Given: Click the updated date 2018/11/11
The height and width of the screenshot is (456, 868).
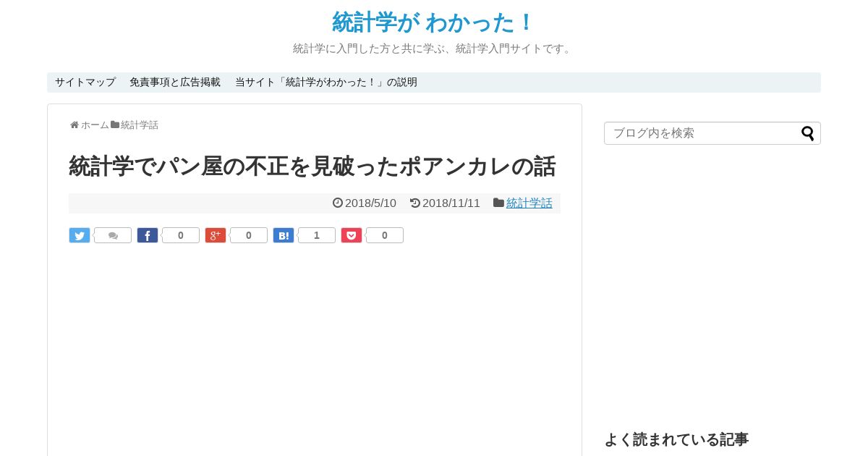Looking at the screenshot, I should click(x=451, y=203).
